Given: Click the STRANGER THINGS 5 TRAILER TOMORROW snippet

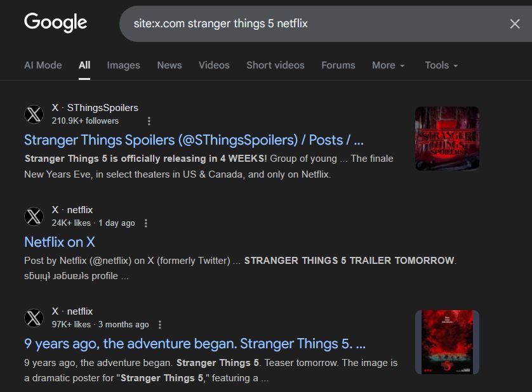Looking at the screenshot, I should pyautogui.click(x=349, y=261).
